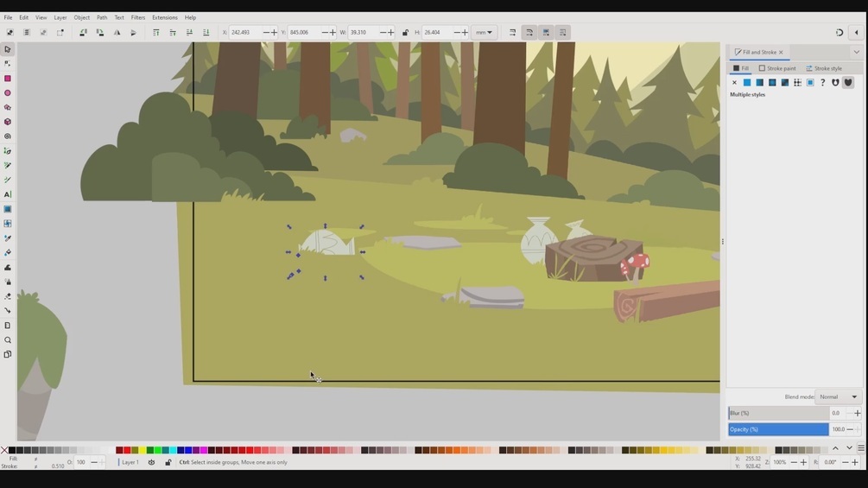Screen dimensions: 868x488
Task: Lower selection to bottom
Action: (206, 33)
